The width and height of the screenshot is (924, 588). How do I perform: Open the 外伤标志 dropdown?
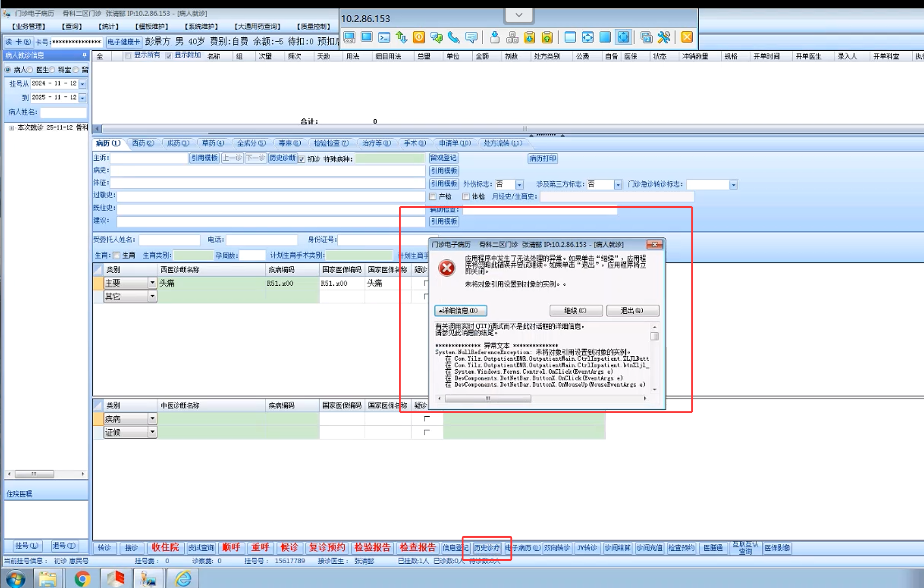coord(519,185)
